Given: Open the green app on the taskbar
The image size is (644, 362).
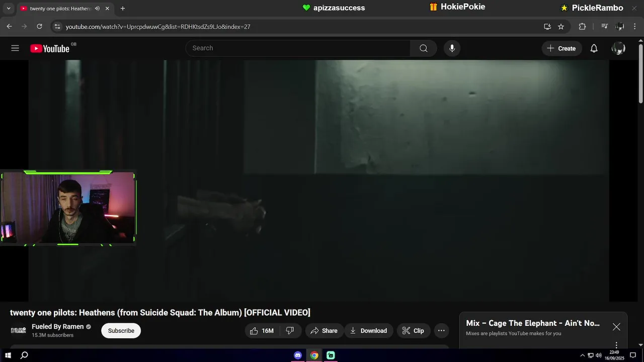Looking at the screenshot, I should 331,355.
